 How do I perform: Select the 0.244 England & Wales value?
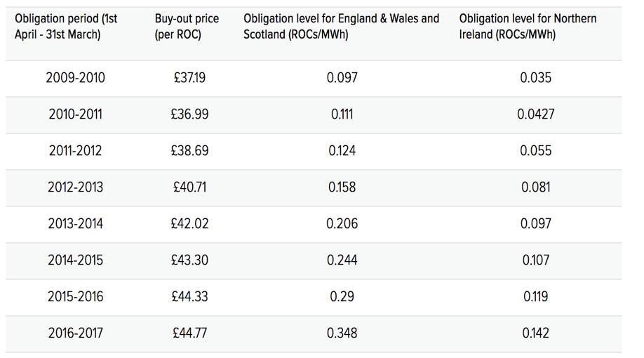[342, 260]
